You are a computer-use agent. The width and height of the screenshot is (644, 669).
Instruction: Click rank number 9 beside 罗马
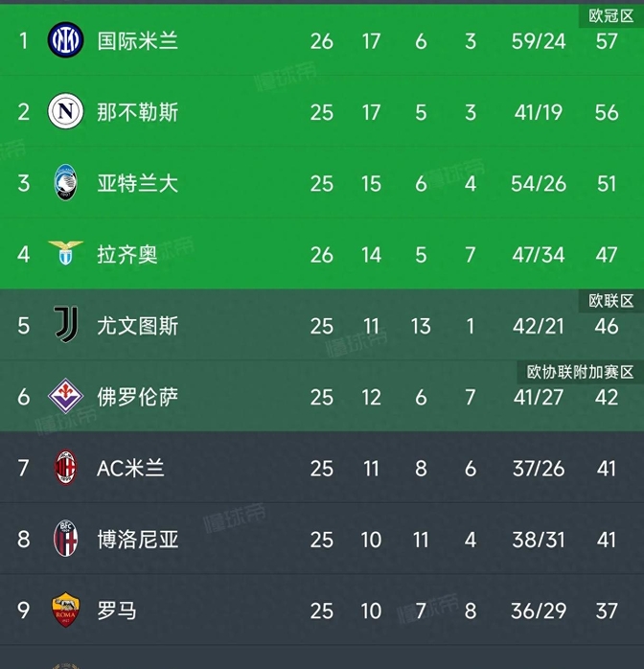[x=24, y=611]
